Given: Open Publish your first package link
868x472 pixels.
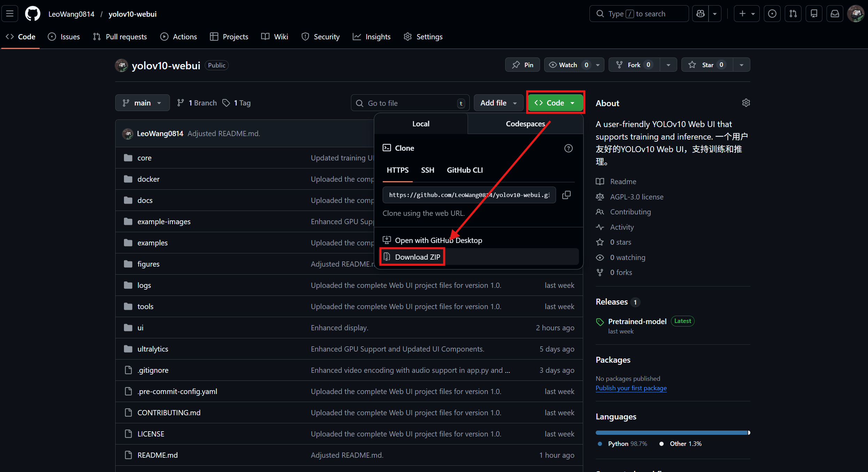Looking at the screenshot, I should click(x=631, y=388).
